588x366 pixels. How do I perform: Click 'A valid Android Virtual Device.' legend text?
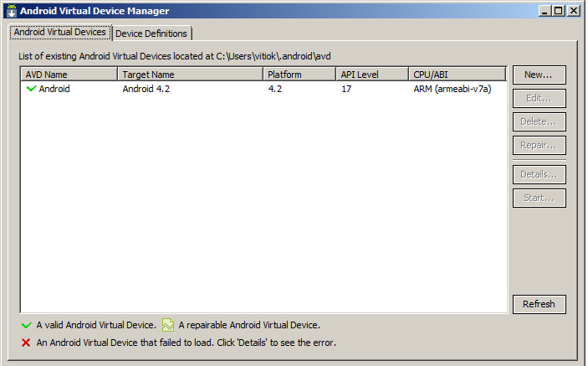click(96, 325)
